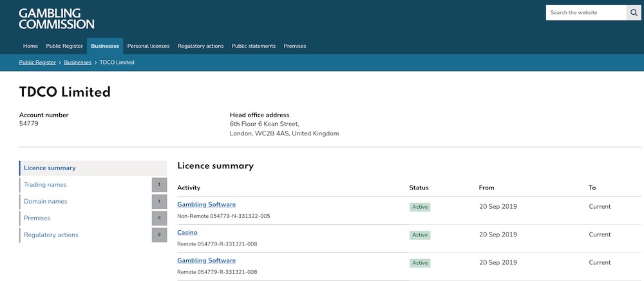Click the side menu Regulatory actions count badge
The width and height of the screenshot is (644, 281).
click(x=159, y=235)
